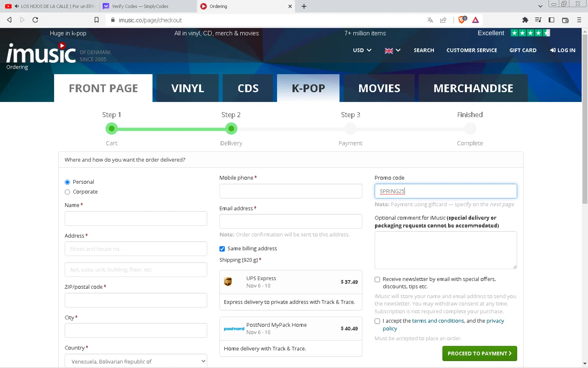Click the browser back arrow

click(9, 20)
